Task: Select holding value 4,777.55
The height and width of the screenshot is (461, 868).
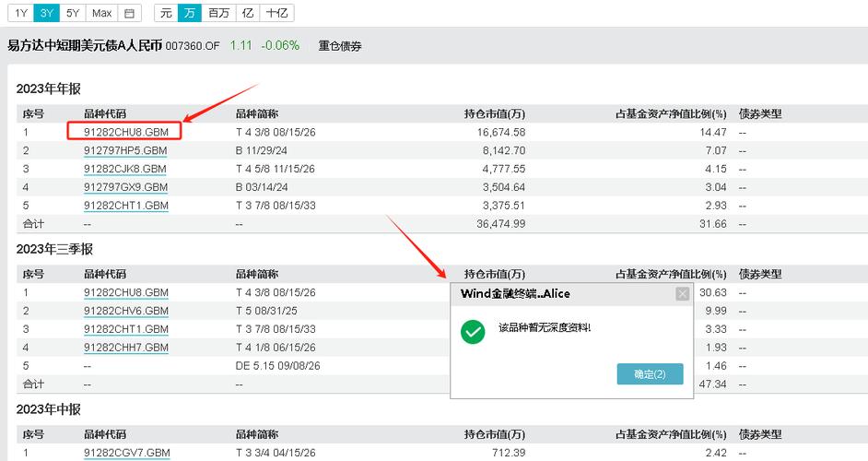Action: (504, 169)
